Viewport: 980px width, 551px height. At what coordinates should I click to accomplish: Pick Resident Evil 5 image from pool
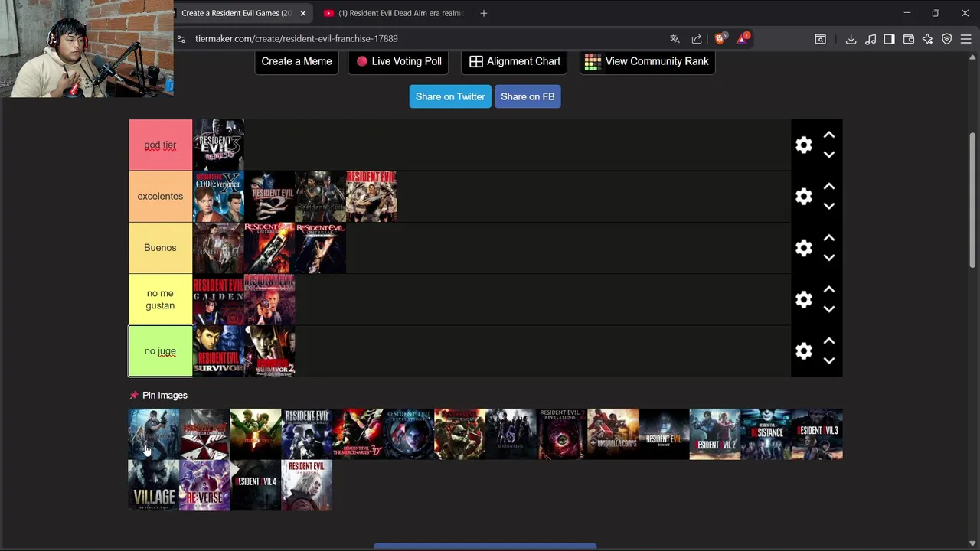point(256,434)
